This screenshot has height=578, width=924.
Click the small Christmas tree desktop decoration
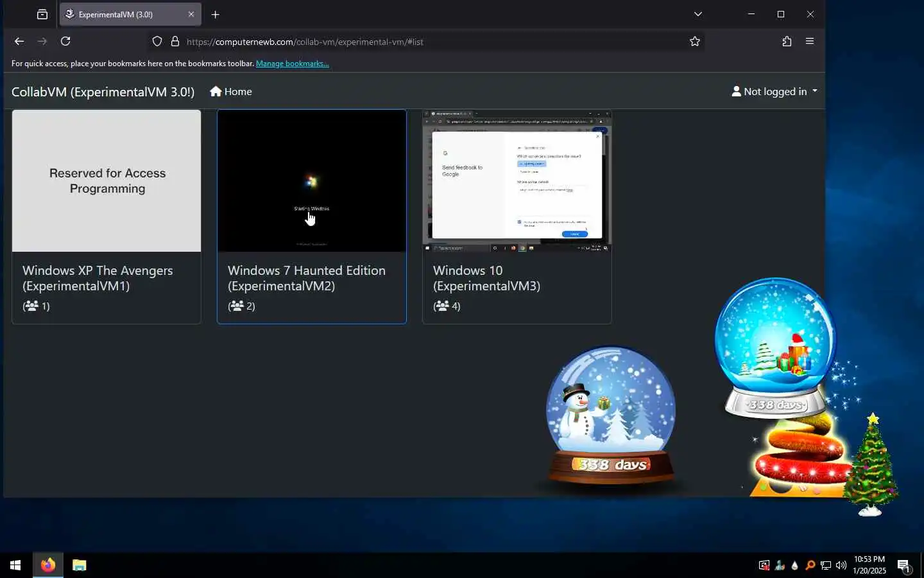(x=871, y=464)
